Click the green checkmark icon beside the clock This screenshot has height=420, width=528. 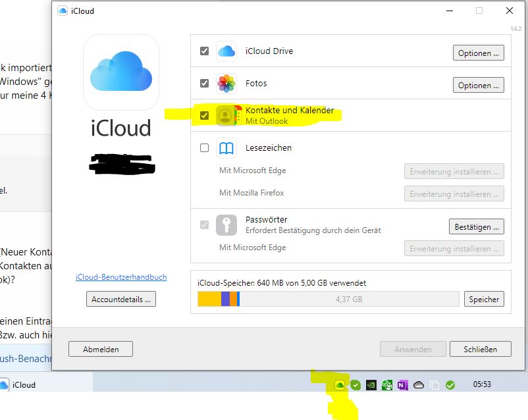tap(450, 384)
